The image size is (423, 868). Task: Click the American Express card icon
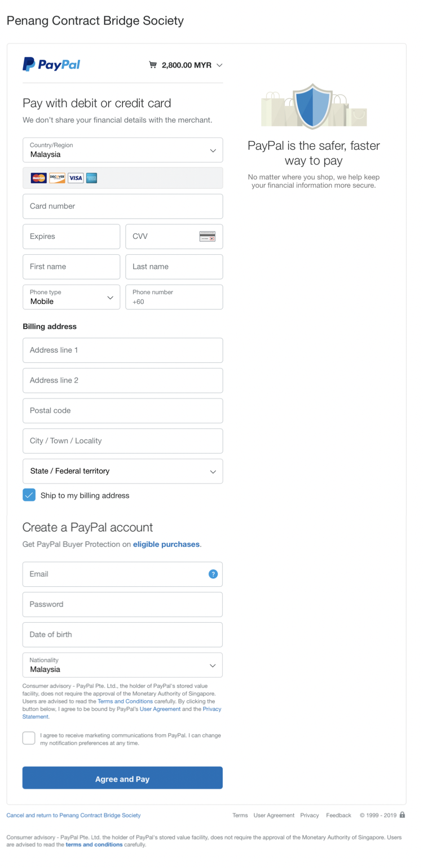(92, 178)
